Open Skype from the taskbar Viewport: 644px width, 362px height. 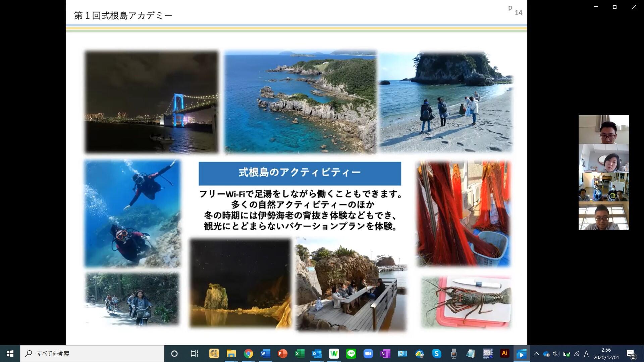[x=436, y=354]
